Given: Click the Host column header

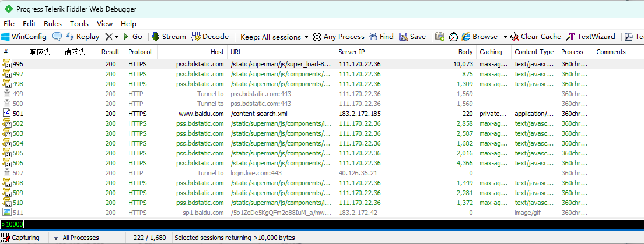Looking at the screenshot, I should pos(192,52).
